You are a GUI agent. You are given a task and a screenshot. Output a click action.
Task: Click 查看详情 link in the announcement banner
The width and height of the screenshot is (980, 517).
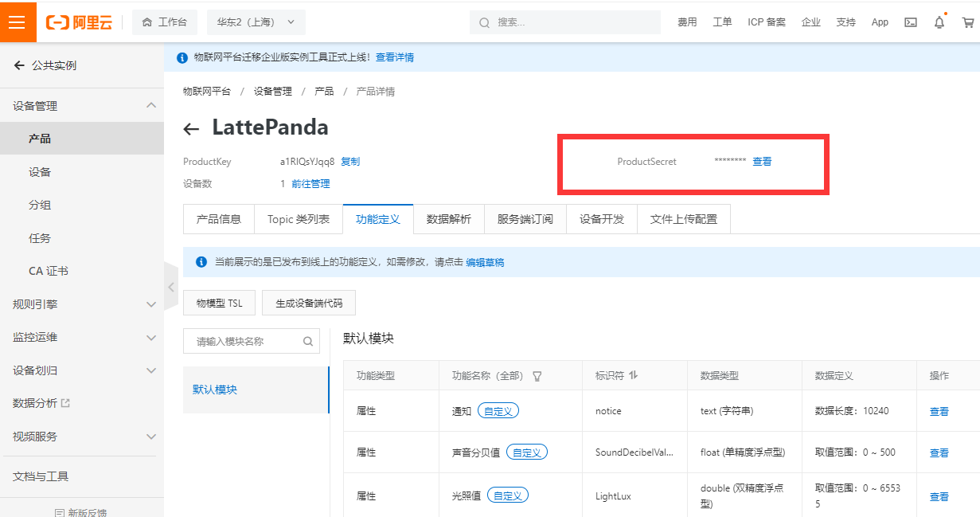pyautogui.click(x=395, y=57)
